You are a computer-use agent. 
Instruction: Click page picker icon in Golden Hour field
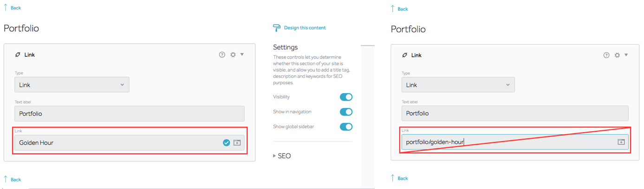coord(237,143)
